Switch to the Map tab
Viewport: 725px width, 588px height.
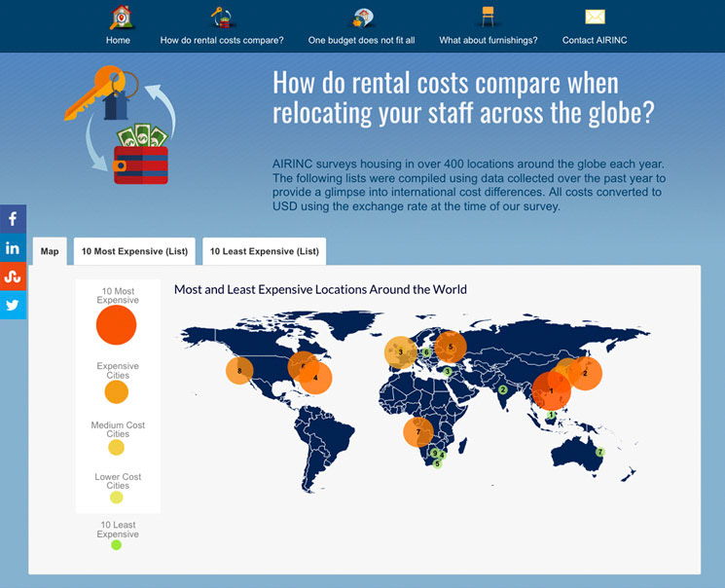pos(50,251)
